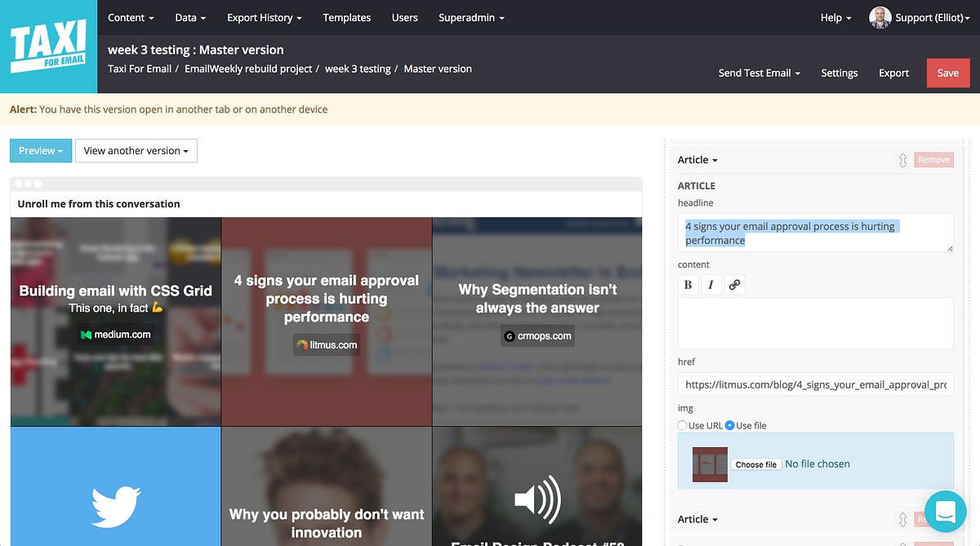980x546 pixels.
Task: Expand the Send Test Email dropdown
Action: click(759, 73)
